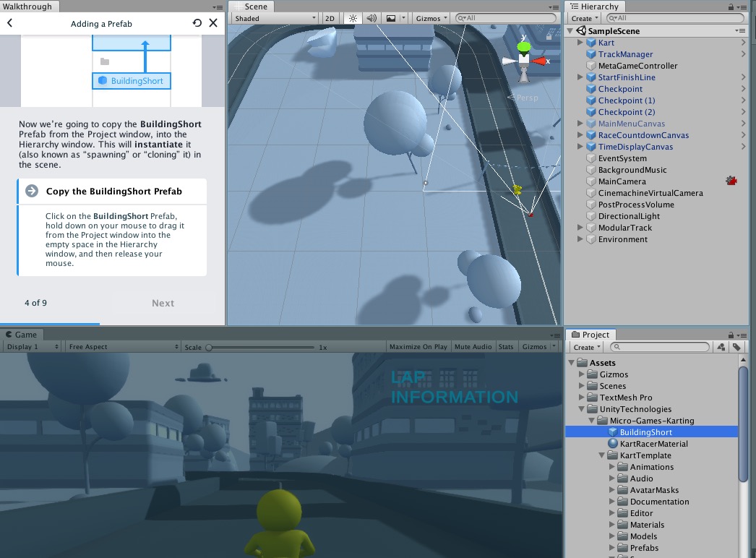Toggle scene lighting sun icon
The width and height of the screenshot is (756, 558).
(353, 18)
